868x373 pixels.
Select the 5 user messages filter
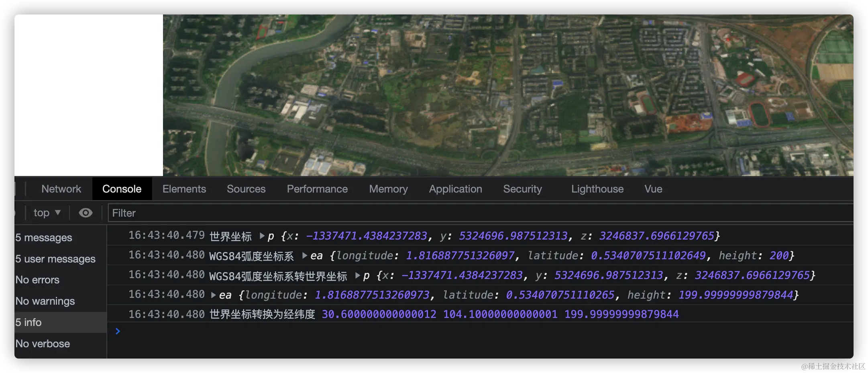(x=60, y=259)
